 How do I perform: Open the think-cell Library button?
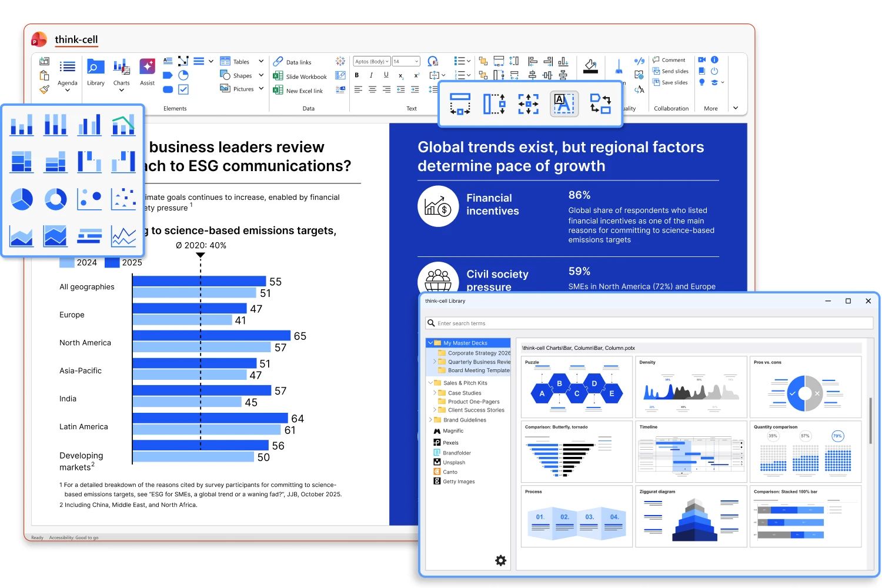click(x=96, y=72)
